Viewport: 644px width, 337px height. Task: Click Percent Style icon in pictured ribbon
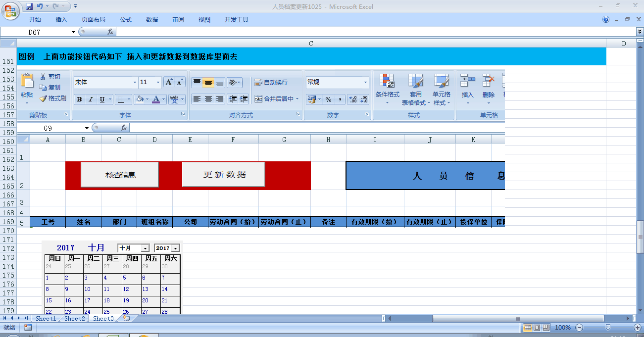[x=328, y=99]
